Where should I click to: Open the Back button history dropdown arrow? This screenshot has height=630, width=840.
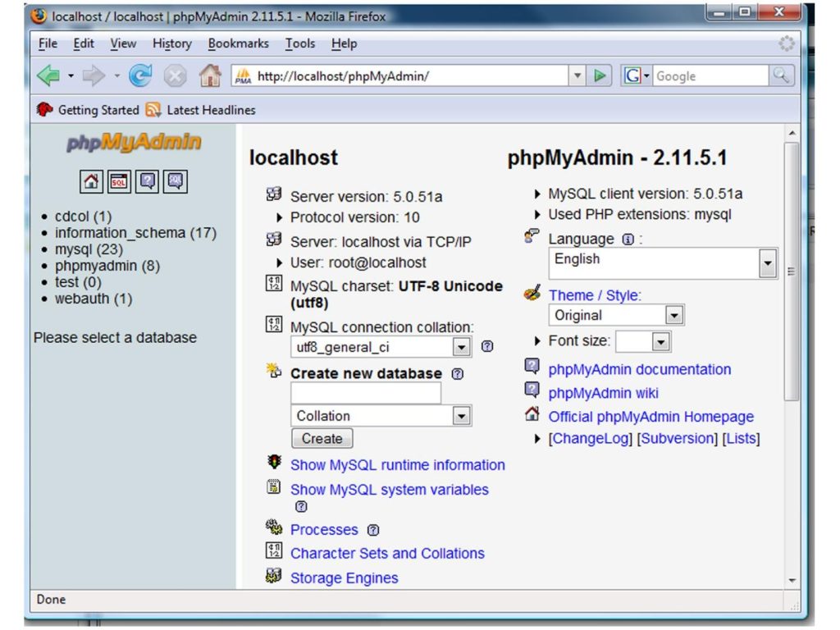click(x=71, y=76)
